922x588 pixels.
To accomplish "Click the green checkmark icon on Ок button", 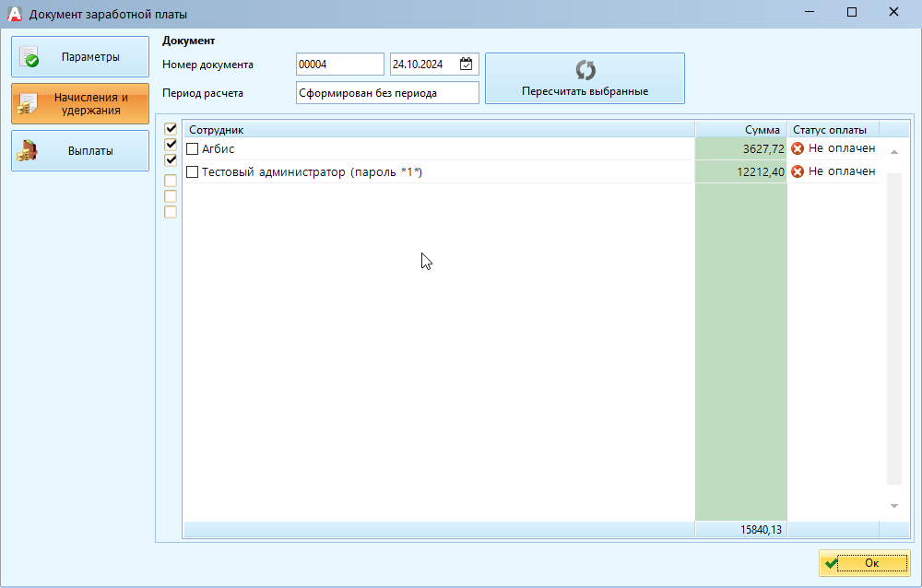I will click(x=833, y=563).
